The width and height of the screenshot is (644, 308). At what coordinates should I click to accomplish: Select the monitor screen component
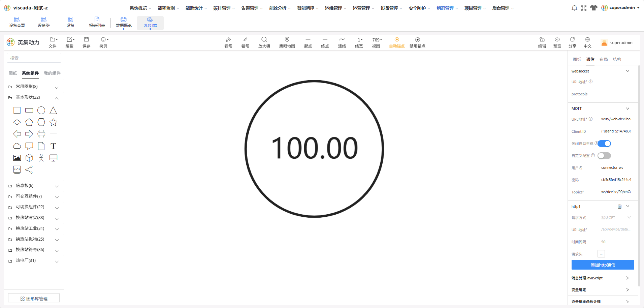(x=53, y=158)
